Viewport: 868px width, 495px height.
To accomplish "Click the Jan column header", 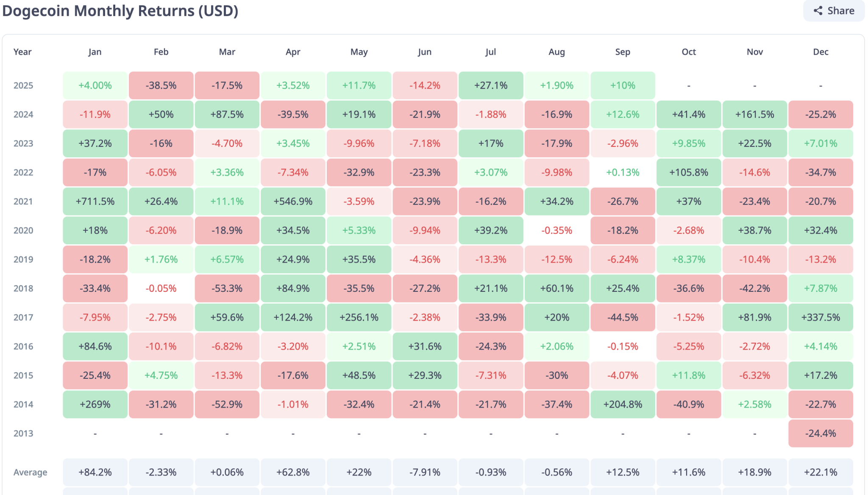I will coord(95,52).
